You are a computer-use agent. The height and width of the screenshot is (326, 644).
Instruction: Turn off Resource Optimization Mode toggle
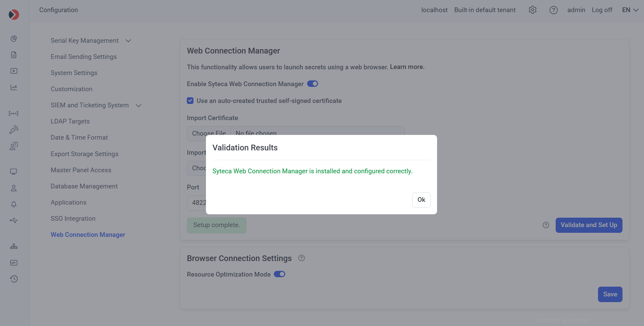[279, 274]
